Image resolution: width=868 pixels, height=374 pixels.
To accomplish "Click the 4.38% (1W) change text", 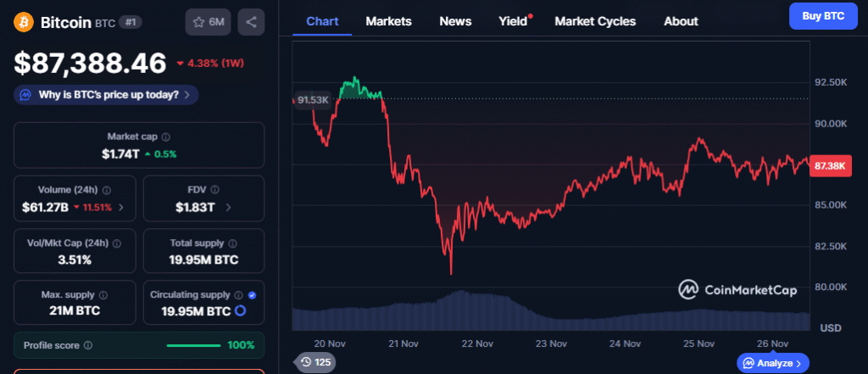I will tap(215, 63).
